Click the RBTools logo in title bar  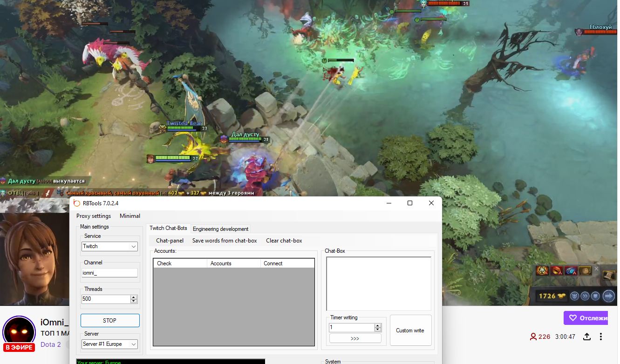(x=77, y=203)
